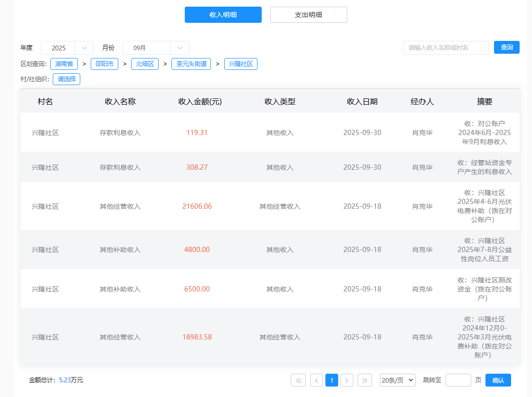
Task: Click the 兴隆社区 community tag
Action: pyautogui.click(x=241, y=64)
